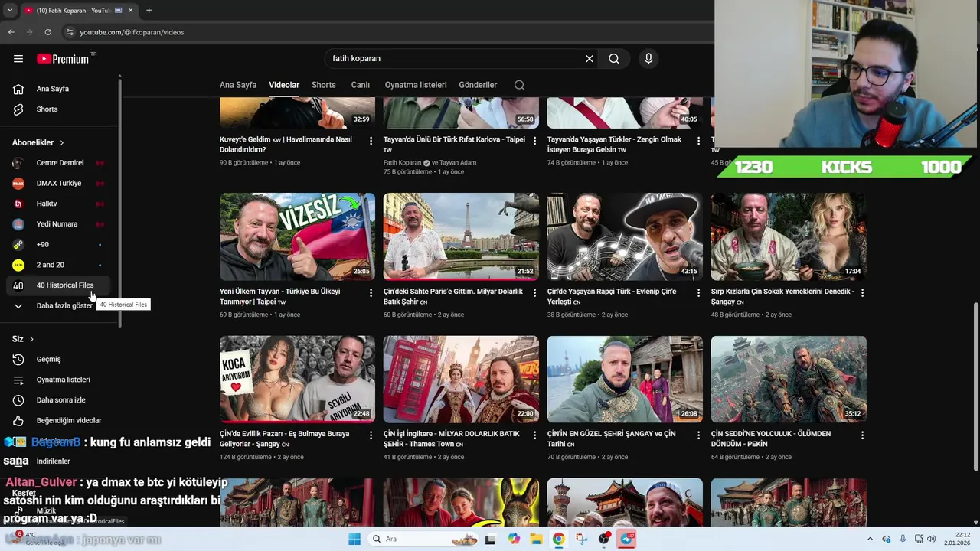The image size is (980, 551).
Task: Play the Sahte Paris Eiffel tower thumbnail
Action: click(461, 236)
